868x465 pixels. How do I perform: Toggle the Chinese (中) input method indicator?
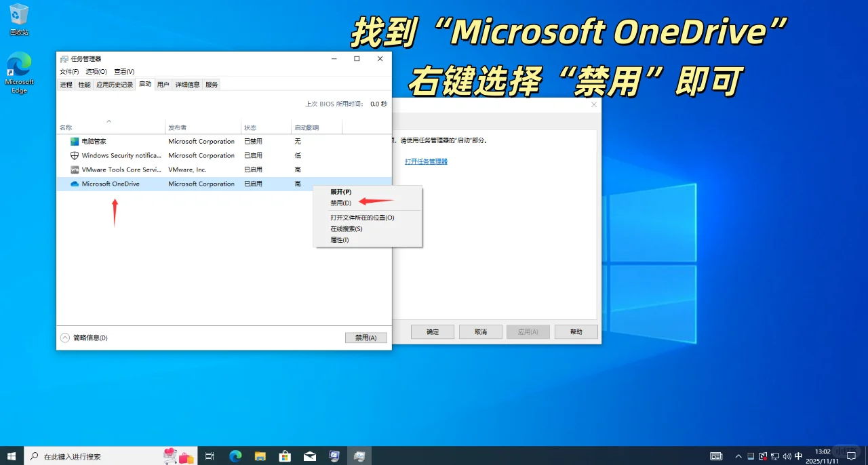tap(798, 456)
